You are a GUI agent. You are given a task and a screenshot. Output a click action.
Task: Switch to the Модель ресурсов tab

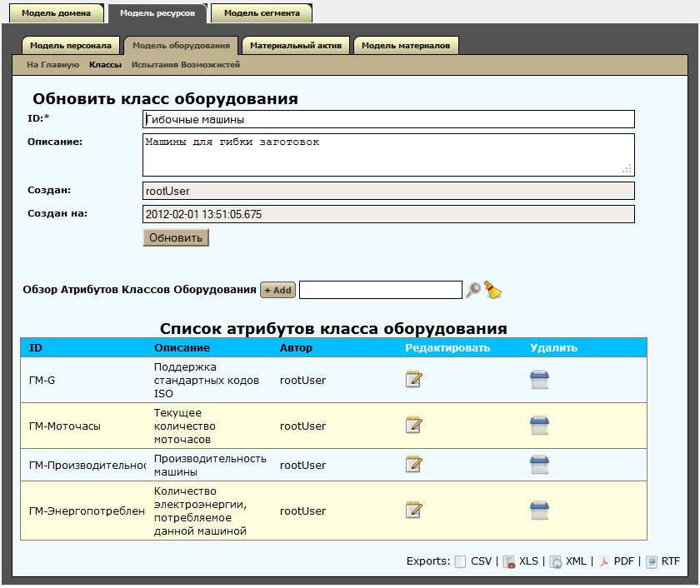point(157,13)
